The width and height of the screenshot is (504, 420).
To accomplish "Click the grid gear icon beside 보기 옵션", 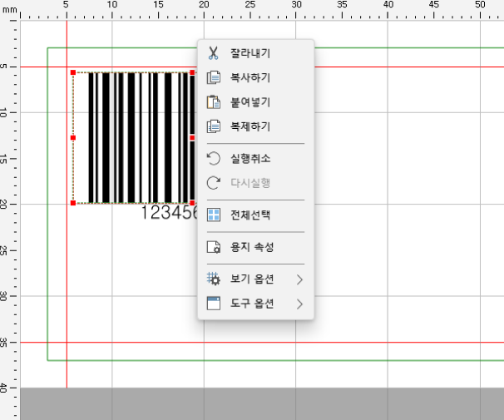I will pyautogui.click(x=214, y=279).
